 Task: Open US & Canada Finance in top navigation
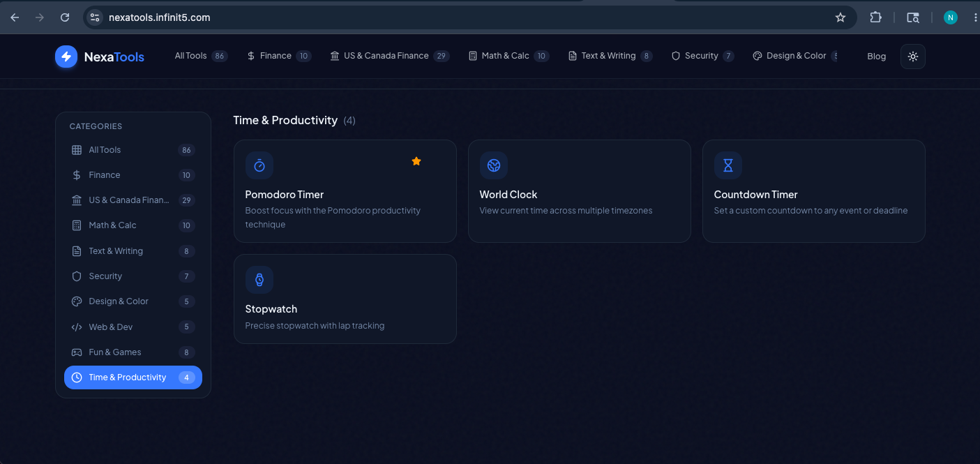(389, 56)
